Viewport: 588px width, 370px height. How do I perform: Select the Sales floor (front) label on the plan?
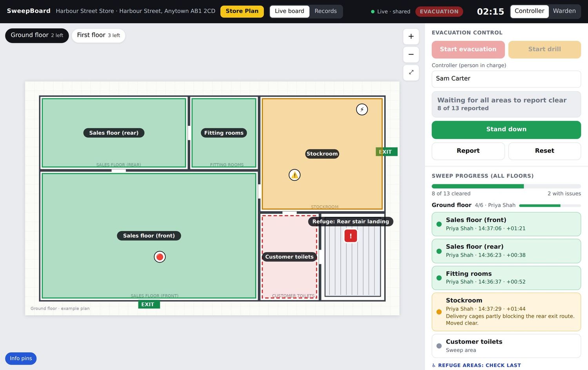149,236
